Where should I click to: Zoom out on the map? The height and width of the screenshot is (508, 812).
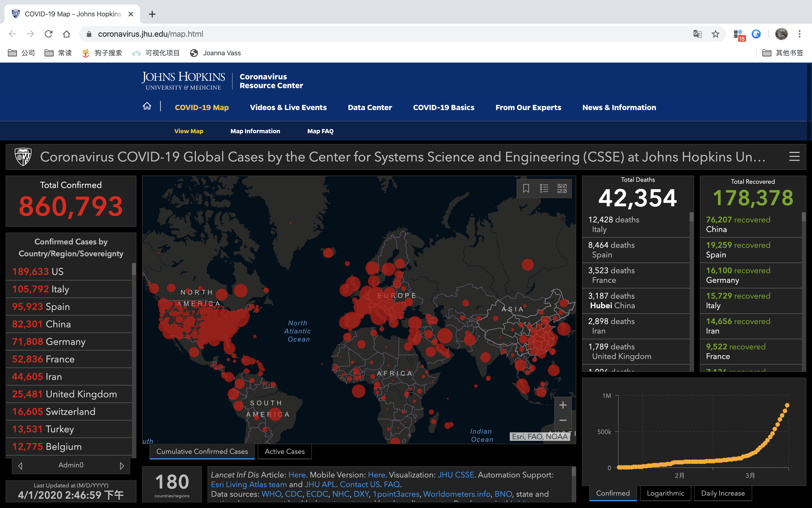[x=563, y=420]
